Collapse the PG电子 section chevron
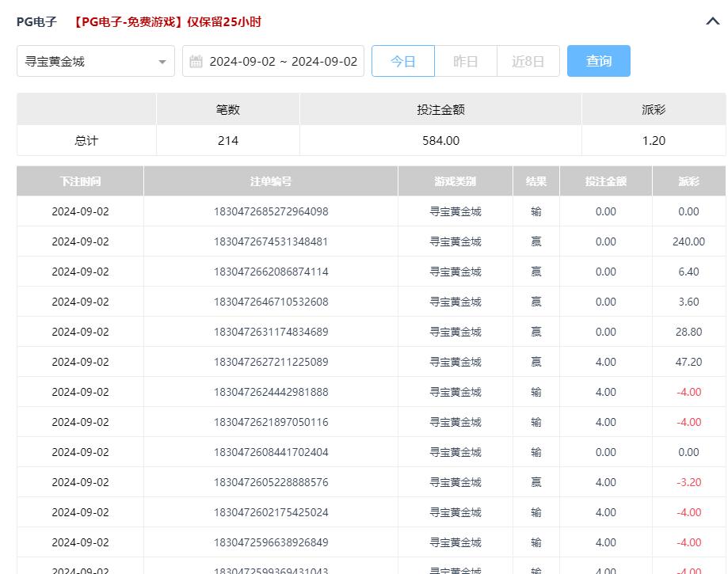 712,22
